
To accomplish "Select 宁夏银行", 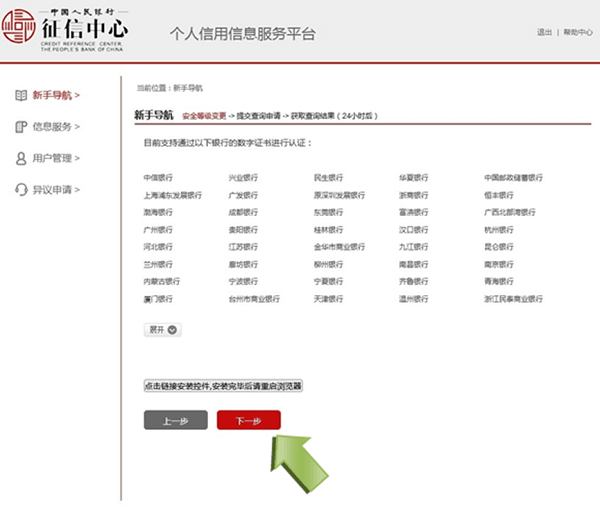I will click(x=328, y=281).
